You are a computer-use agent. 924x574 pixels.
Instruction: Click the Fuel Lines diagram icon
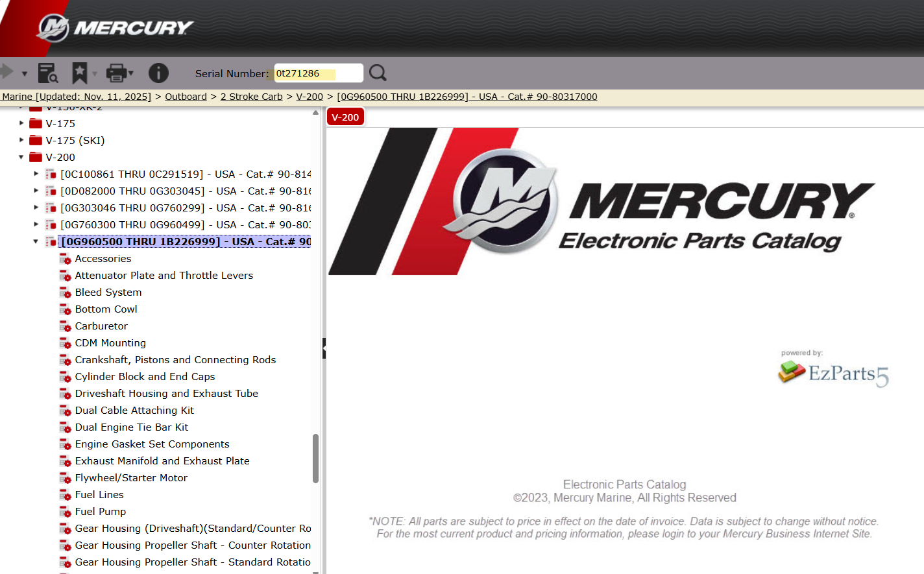pyautogui.click(x=65, y=495)
